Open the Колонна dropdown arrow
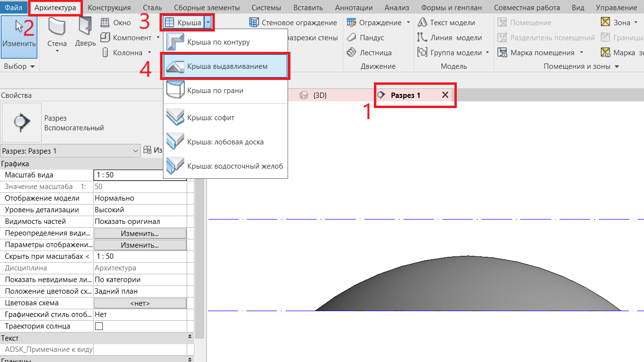Image resolution: width=644 pixels, height=362 pixels. [149, 53]
